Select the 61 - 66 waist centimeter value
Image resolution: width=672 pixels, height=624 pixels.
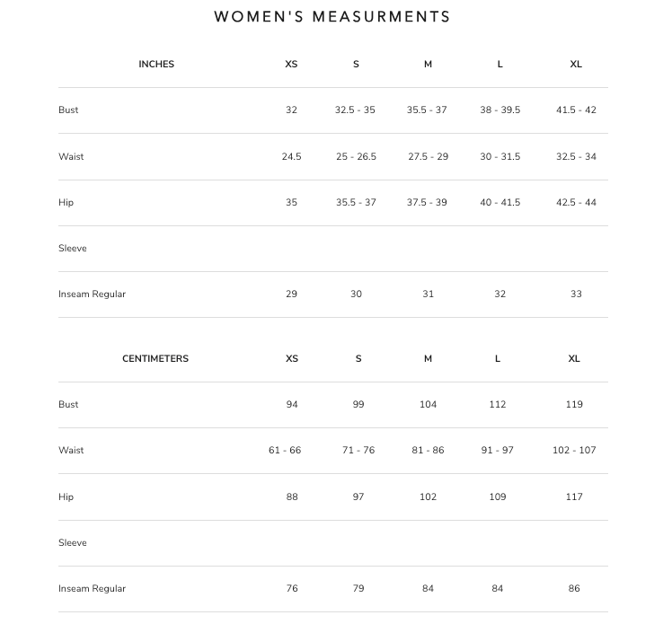pos(285,451)
